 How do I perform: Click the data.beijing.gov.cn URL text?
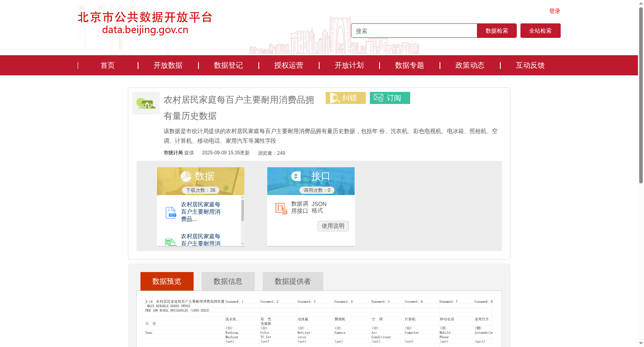(145, 30)
